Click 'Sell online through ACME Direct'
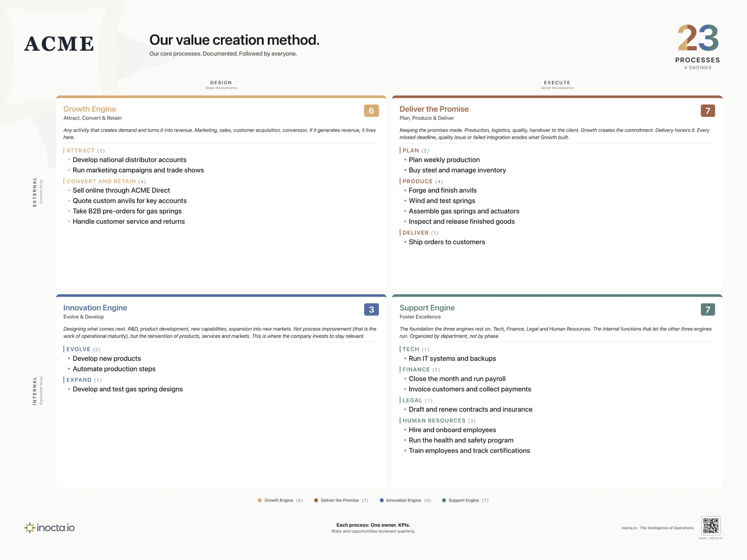Viewport: 747px width, 560px height. (x=121, y=190)
